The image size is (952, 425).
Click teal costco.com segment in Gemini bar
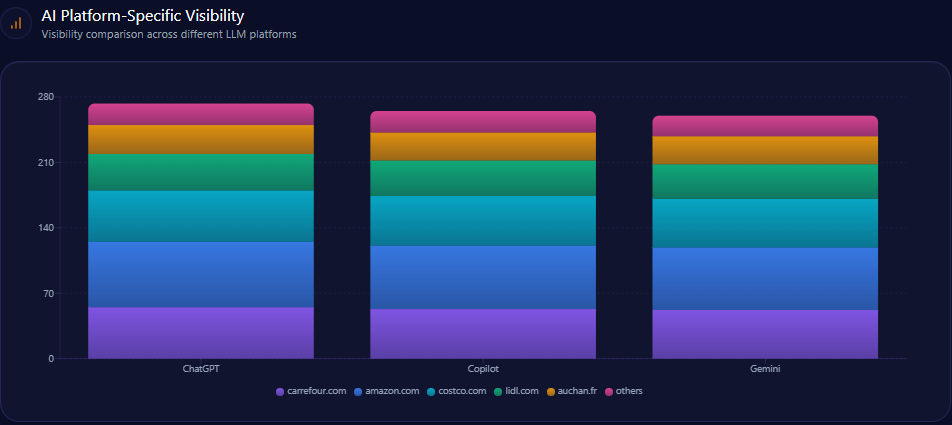pyautogui.click(x=765, y=223)
